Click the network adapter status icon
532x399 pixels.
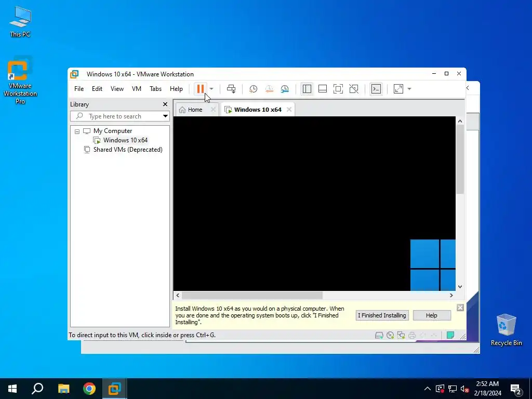click(x=401, y=336)
